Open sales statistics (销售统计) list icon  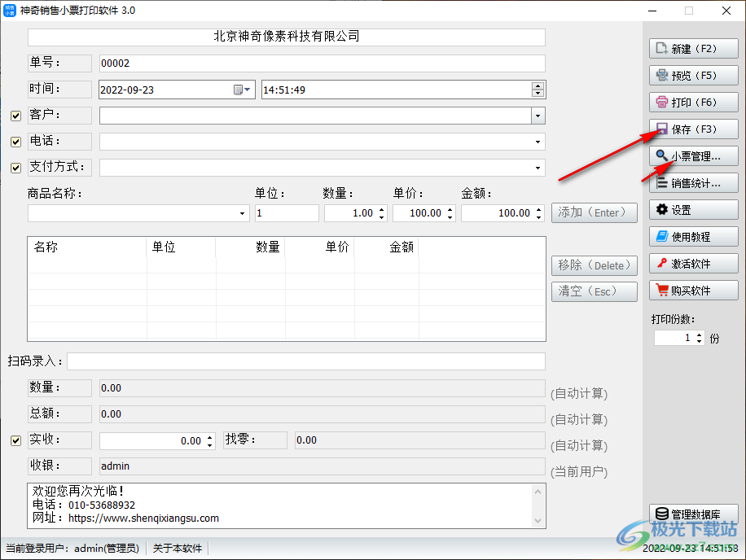click(x=661, y=182)
